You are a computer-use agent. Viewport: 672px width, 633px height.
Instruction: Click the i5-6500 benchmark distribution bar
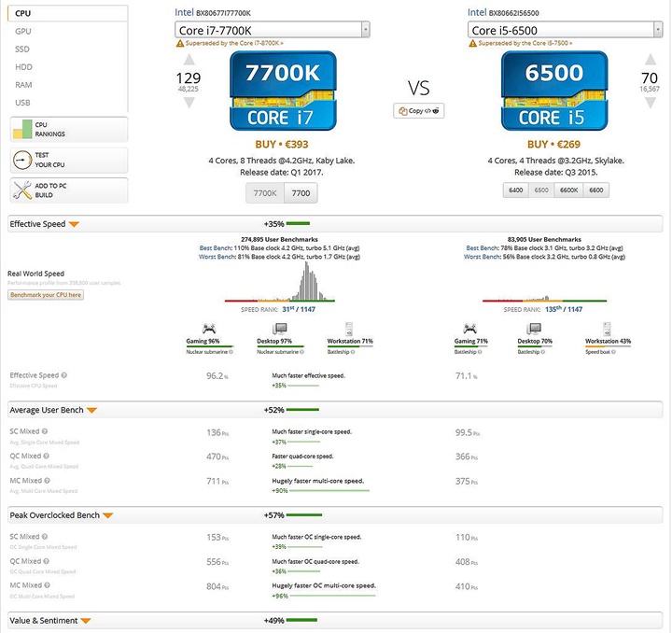pos(544,299)
